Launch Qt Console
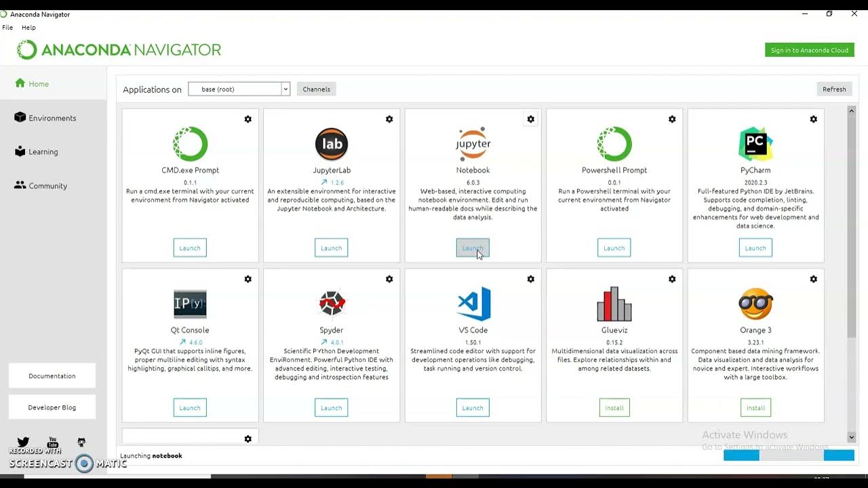Screen dimensions: 868x488 (190, 408)
